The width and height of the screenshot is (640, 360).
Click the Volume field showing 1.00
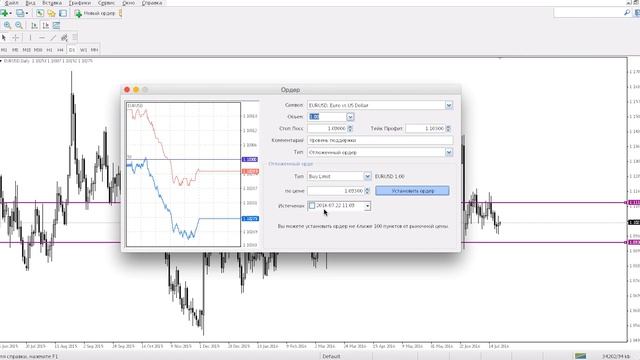point(327,117)
